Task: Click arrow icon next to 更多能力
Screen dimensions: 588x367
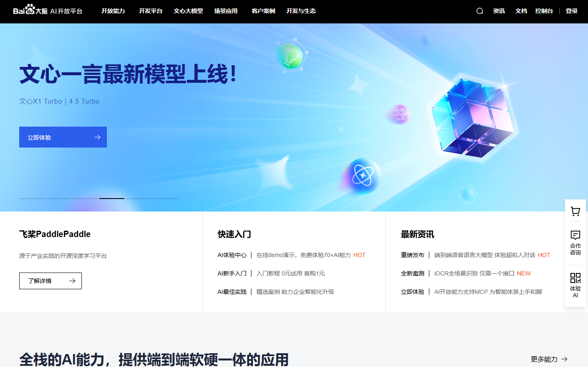Action: point(565,359)
